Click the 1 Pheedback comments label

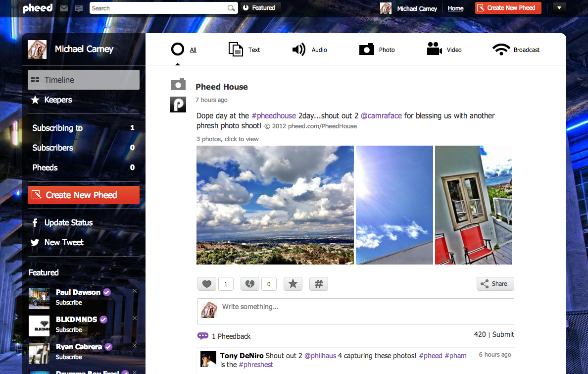224,336
